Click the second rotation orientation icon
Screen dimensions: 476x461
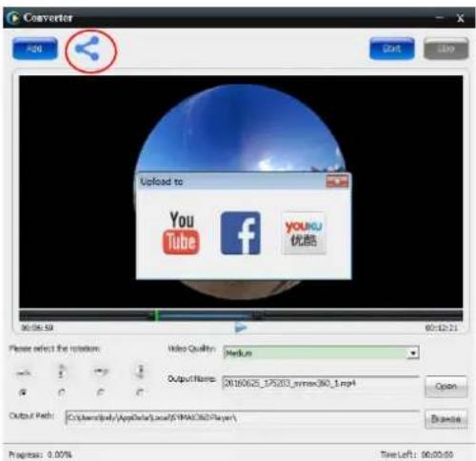point(62,371)
